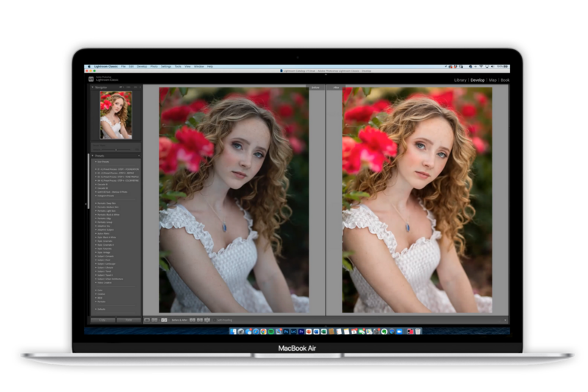Switch to the Map module
The image size is (588, 392).
[x=492, y=79]
